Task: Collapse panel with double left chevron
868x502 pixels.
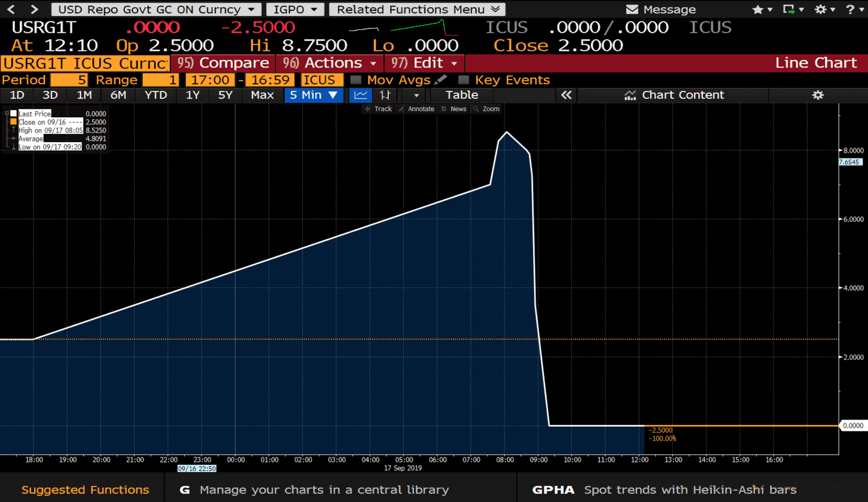Action: (x=566, y=95)
